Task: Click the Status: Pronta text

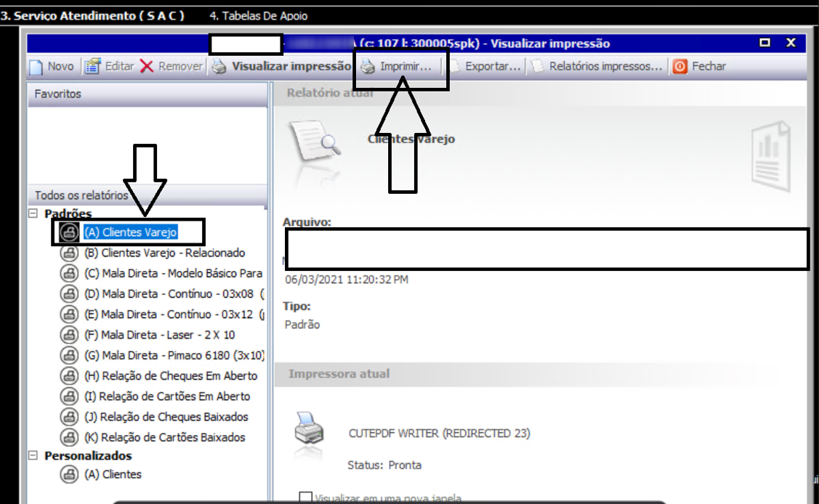Action: coord(384,465)
